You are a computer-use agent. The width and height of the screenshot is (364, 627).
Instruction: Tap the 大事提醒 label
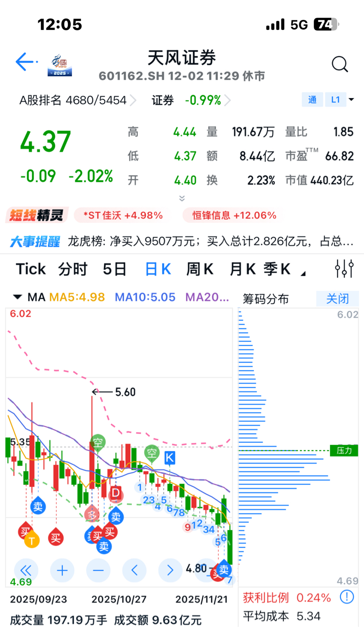(35, 241)
